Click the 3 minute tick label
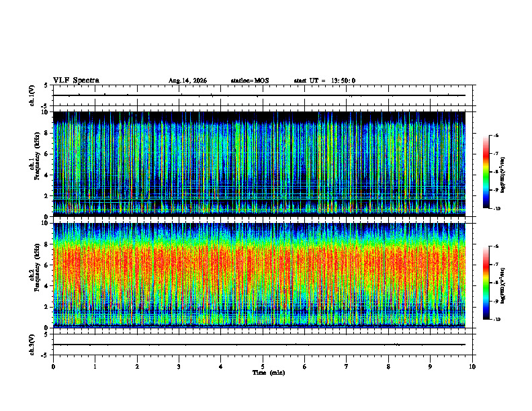This screenshot has width=532, height=411. [179, 367]
